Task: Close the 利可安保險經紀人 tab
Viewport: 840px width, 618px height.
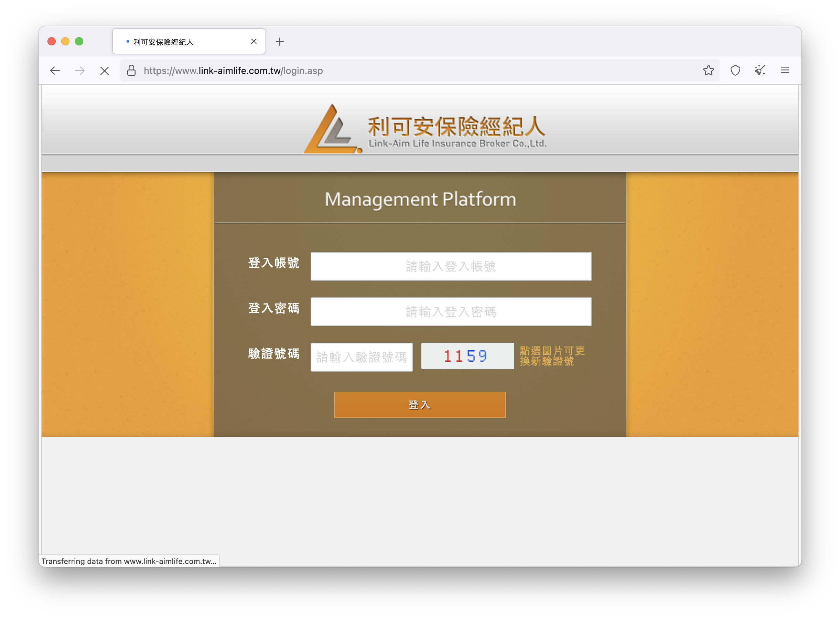Action: tap(254, 42)
